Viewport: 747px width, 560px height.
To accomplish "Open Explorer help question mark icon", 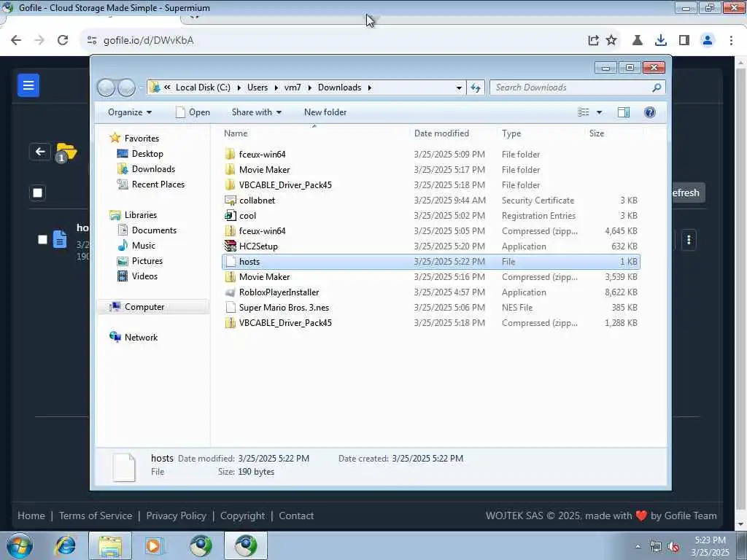I will tap(650, 112).
